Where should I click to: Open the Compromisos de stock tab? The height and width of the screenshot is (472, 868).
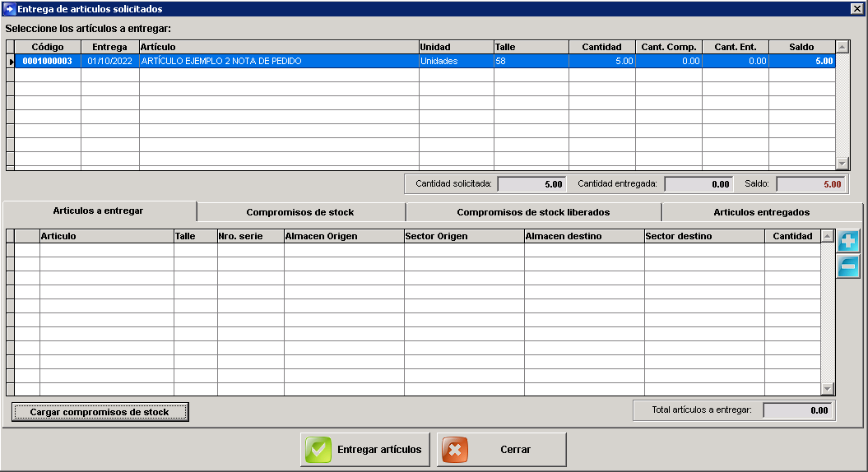300,212
